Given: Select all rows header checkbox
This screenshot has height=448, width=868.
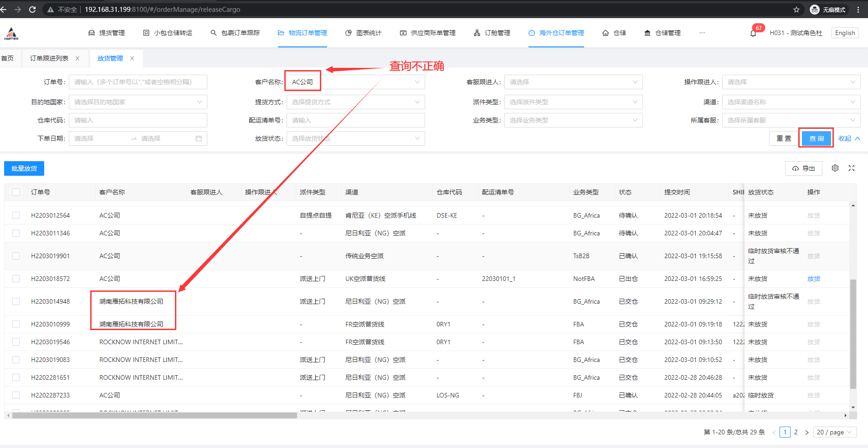Looking at the screenshot, I should [16, 192].
